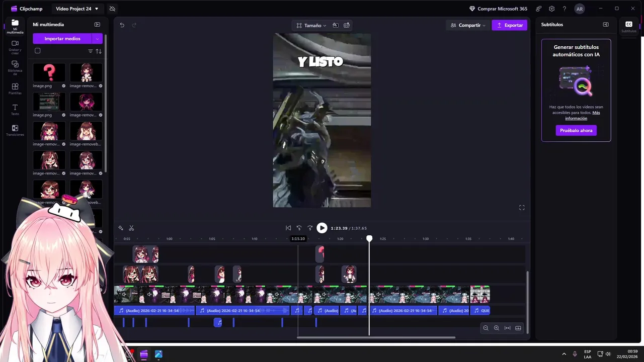The image size is (644, 362).
Task: Open the ESP LAA language indicator
Action: (588, 354)
